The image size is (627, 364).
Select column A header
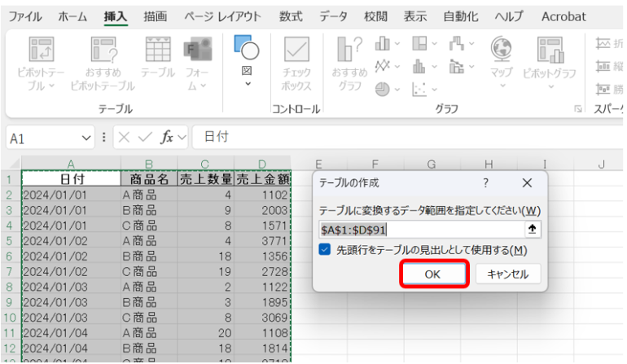[x=71, y=164]
